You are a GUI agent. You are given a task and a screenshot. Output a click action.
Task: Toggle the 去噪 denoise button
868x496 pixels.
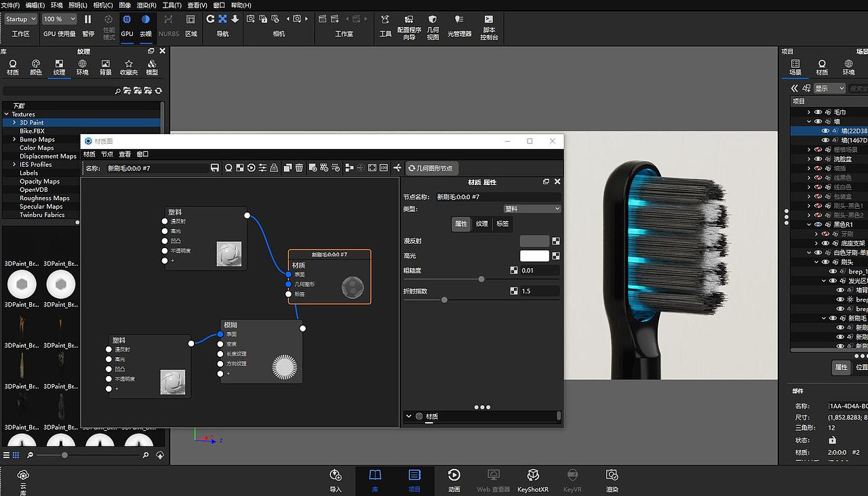(x=146, y=24)
